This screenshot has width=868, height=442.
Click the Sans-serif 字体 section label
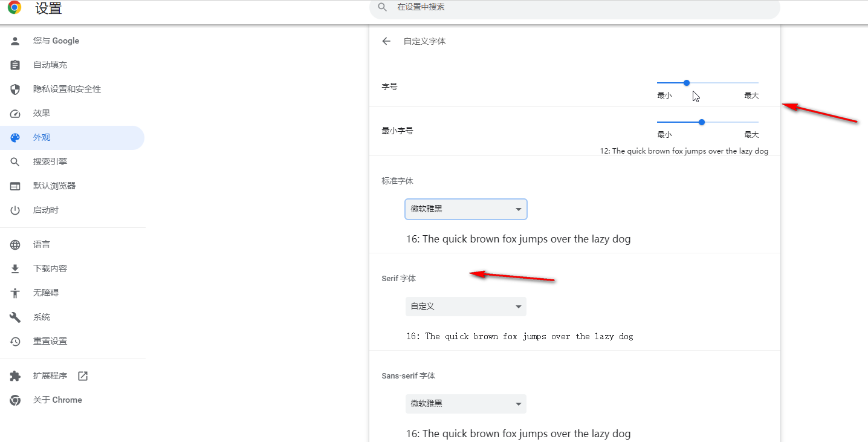coord(409,376)
